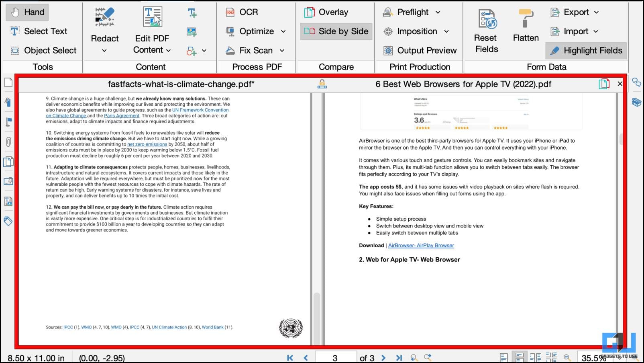Open the stacked-books panel on right sidebar

click(636, 102)
